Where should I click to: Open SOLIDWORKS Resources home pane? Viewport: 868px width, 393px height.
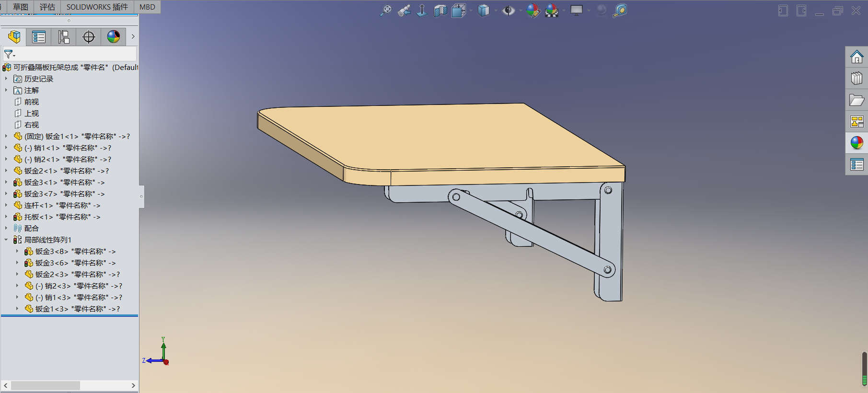[x=856, y=57]
